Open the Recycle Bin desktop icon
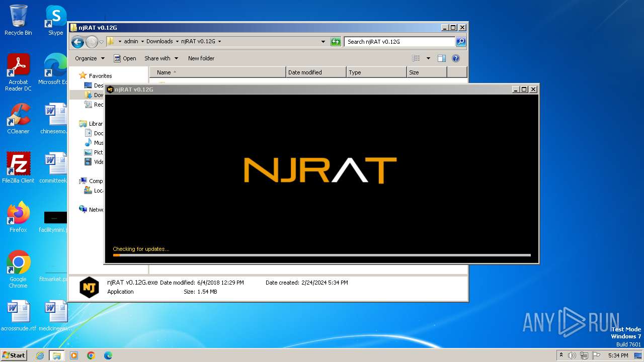Image resolution: width=644 pixels, height=362 pixels. tap(18, 20)
